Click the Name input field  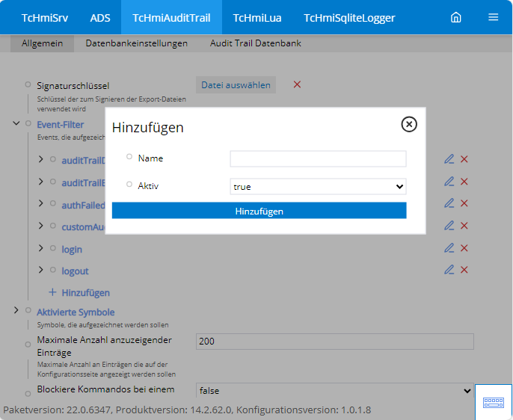(318, 158)
